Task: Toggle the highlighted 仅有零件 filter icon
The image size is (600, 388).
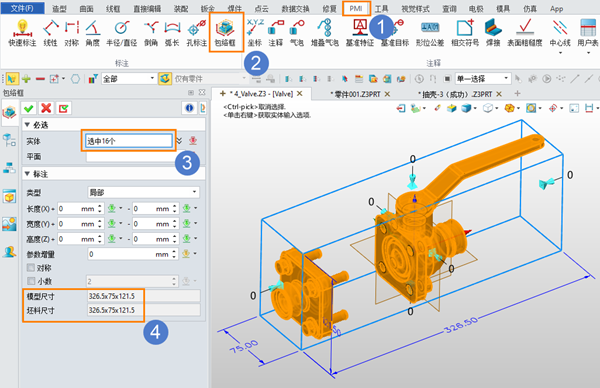Action: (x=165, y=79)
